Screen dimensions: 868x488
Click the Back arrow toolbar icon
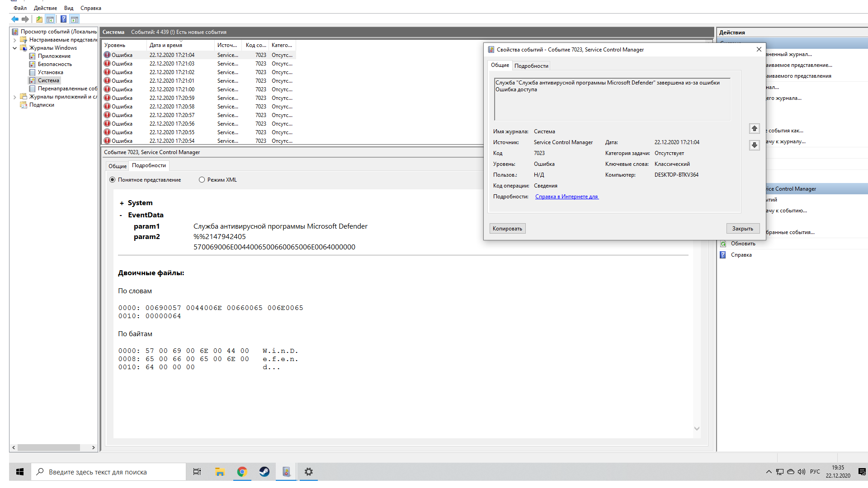15,19
